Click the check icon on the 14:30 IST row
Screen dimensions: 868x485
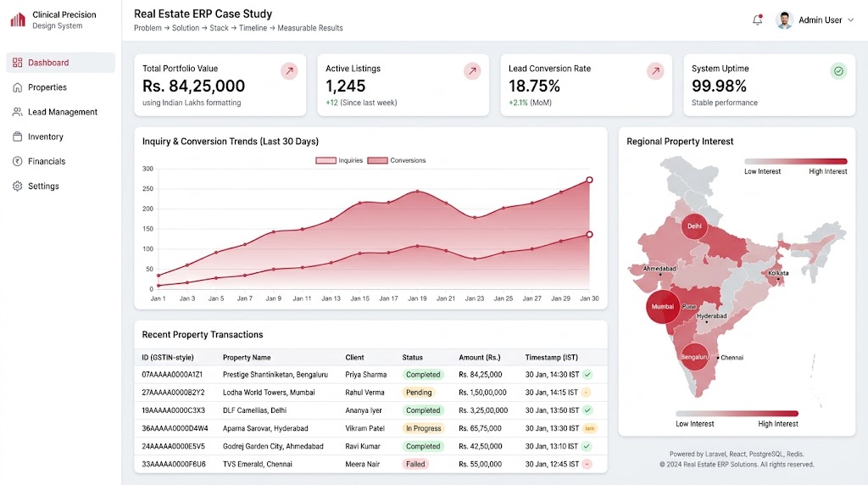click(x=587, y=375)
